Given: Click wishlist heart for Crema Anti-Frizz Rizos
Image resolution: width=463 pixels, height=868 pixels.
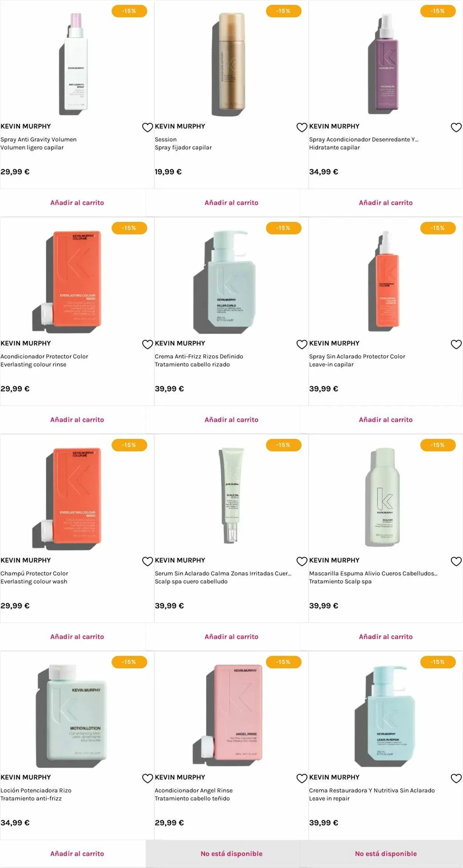Looking at the screenshot, I should [x=302, y=344].
